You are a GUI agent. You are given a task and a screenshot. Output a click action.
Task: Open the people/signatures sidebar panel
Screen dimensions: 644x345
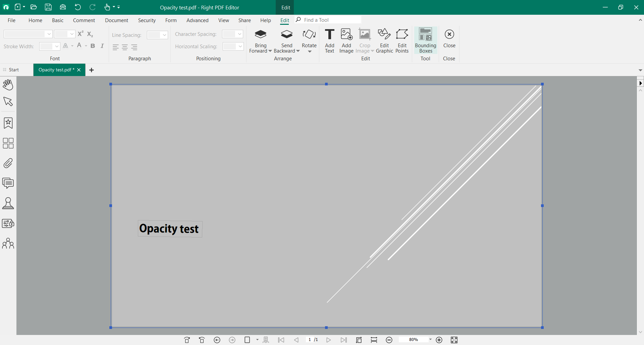pos(8,244)
